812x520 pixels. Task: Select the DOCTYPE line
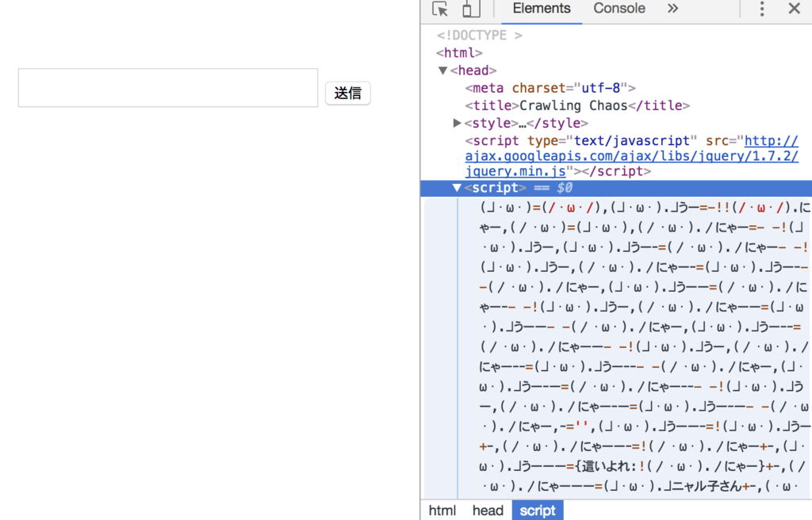coord(479,35)
